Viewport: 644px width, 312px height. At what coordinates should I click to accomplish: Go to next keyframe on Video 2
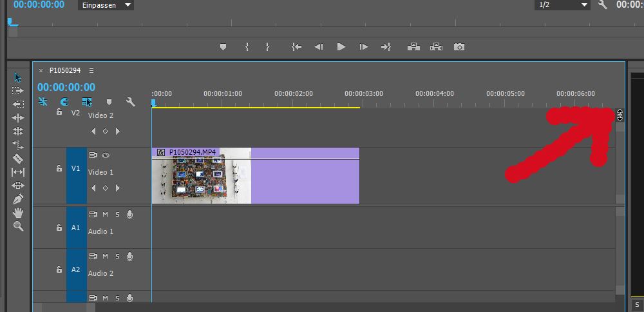click(x=118, y=131)
